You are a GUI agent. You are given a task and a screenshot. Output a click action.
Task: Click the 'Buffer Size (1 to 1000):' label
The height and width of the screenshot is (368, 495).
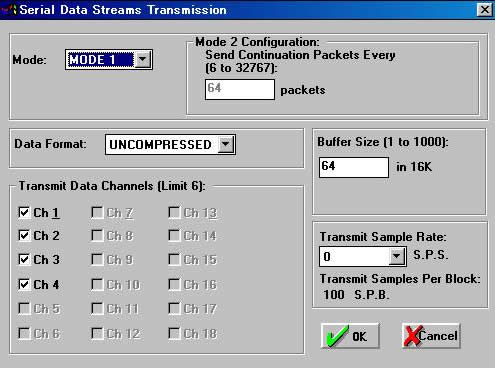point(383,142)
